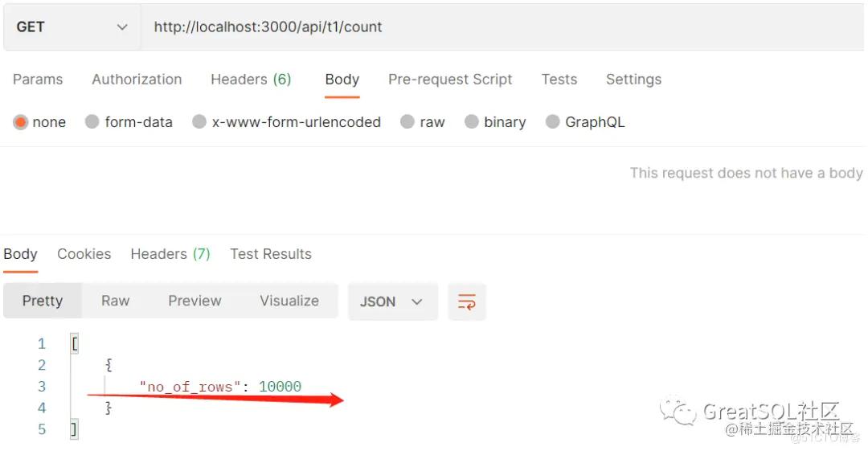Open the GET method dropdown

tap(72, 27)
